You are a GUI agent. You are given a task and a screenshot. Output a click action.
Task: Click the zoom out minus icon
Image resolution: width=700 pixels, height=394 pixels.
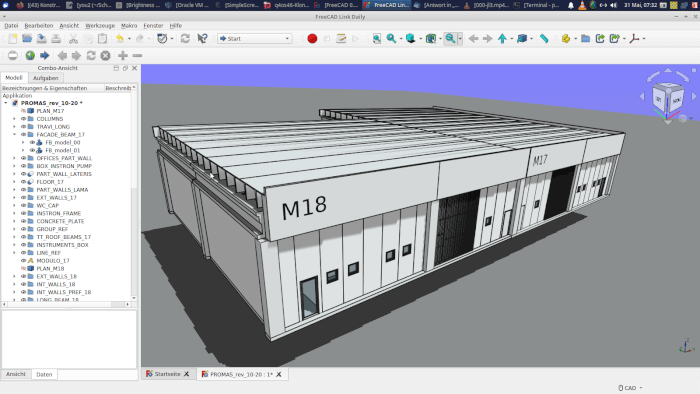(x=138, y=56)
